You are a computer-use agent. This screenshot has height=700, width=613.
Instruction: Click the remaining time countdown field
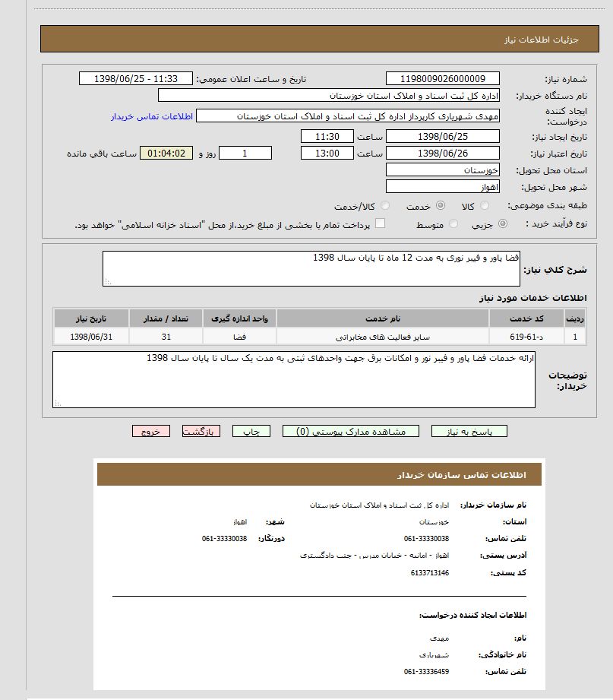point(166,154)
